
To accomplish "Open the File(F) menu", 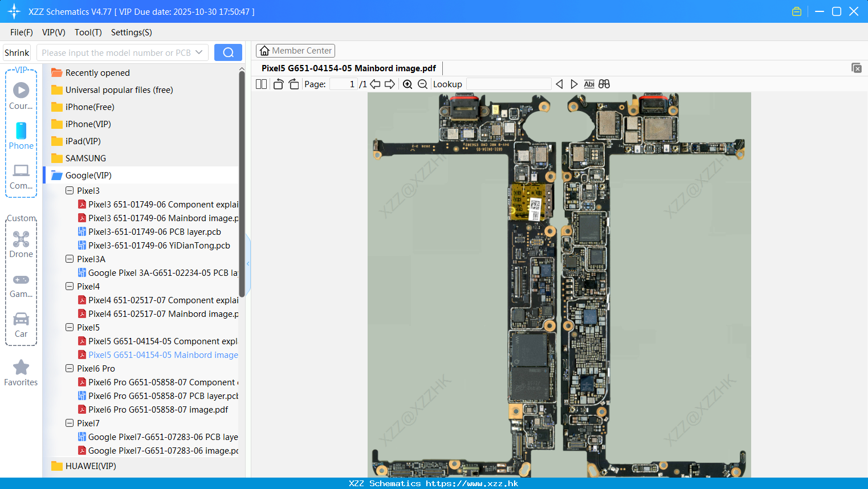I will 22,32.
